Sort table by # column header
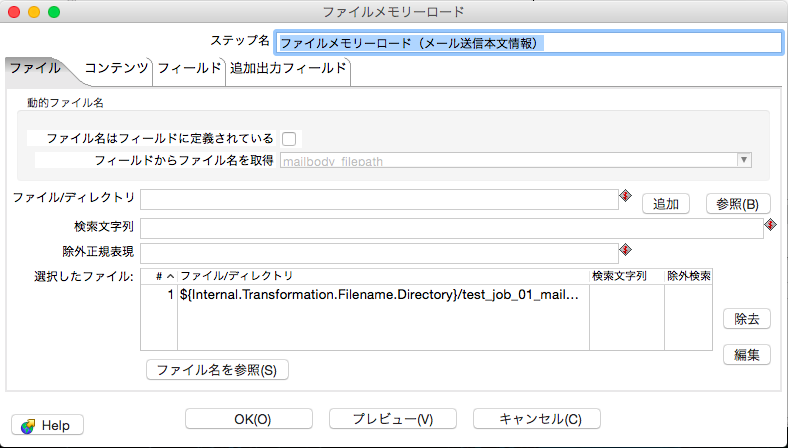 coord(165,276)
